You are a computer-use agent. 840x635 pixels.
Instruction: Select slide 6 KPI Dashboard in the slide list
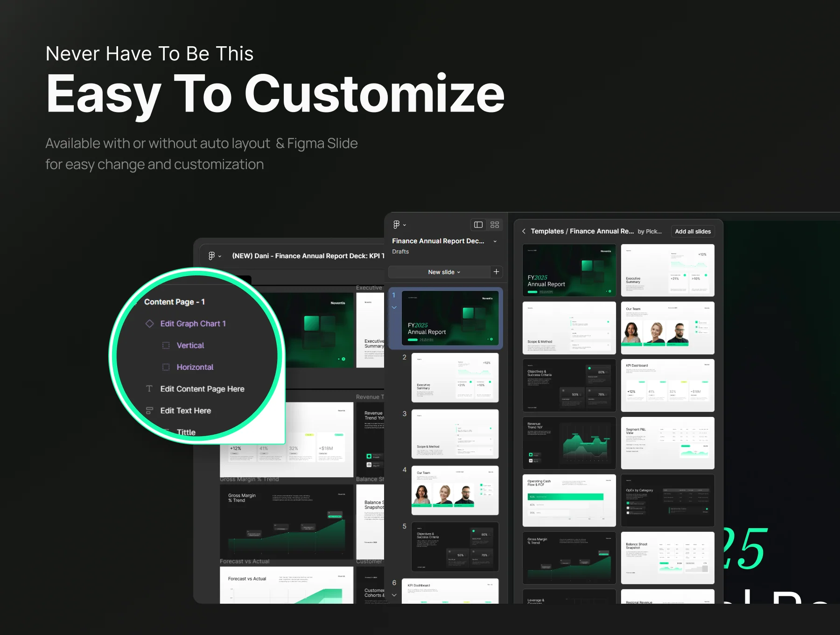click(x=450, y=591)
